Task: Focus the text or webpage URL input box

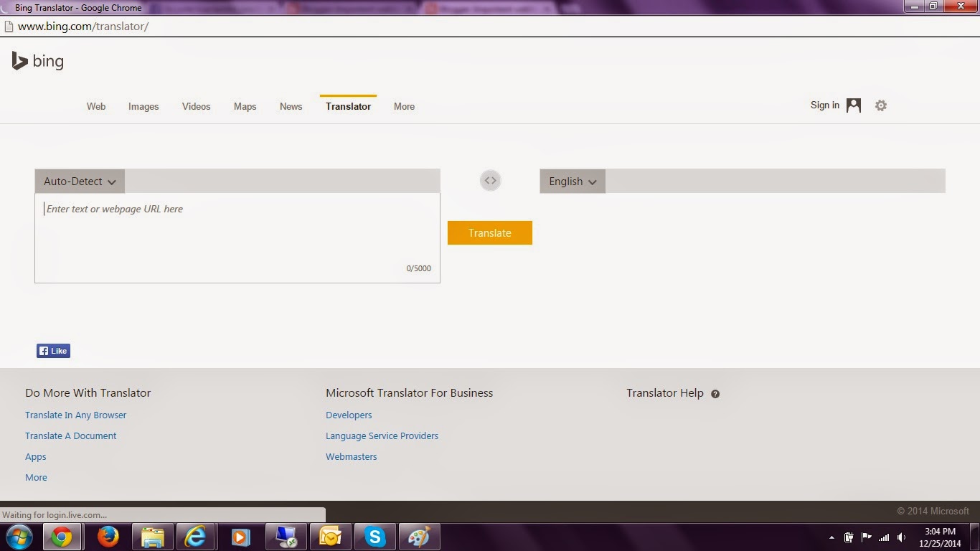Action: click(237, 237)
